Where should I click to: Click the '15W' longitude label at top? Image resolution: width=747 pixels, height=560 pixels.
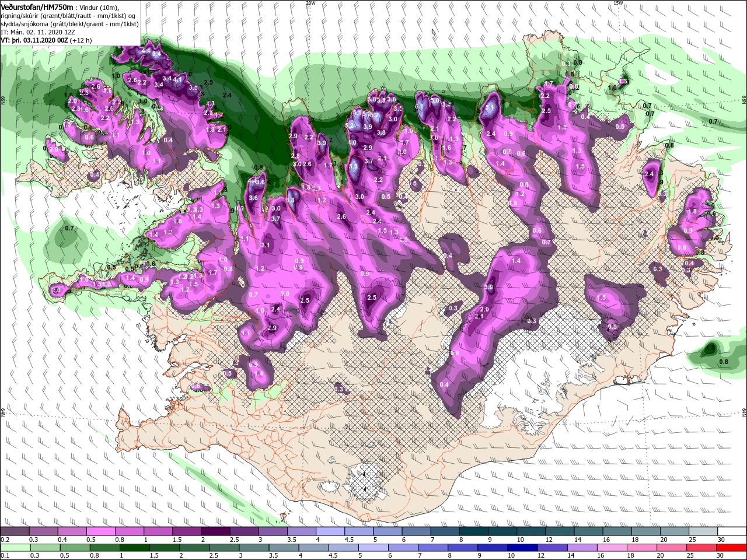[x=618, y=3]
